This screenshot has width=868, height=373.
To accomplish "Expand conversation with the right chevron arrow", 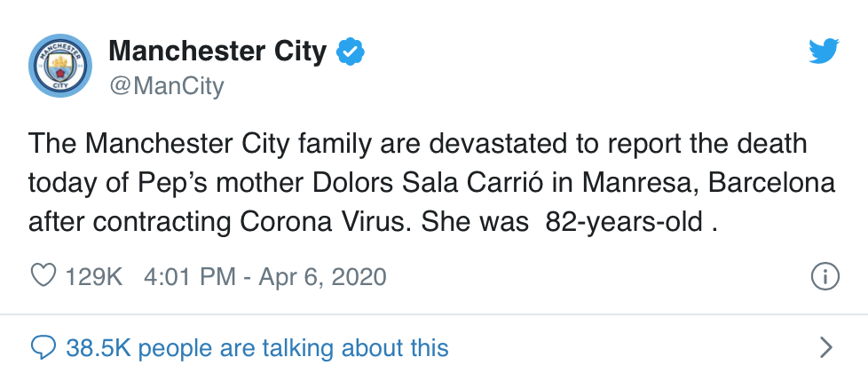I will (826, 347).
